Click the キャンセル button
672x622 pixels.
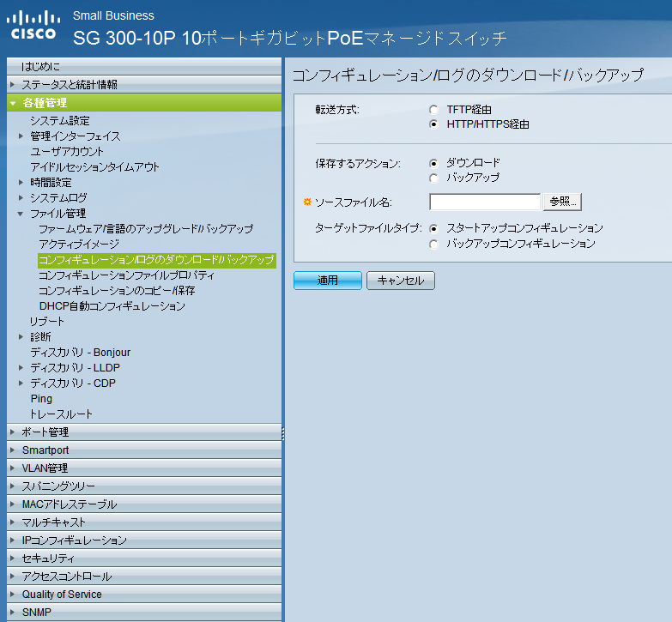401,281
